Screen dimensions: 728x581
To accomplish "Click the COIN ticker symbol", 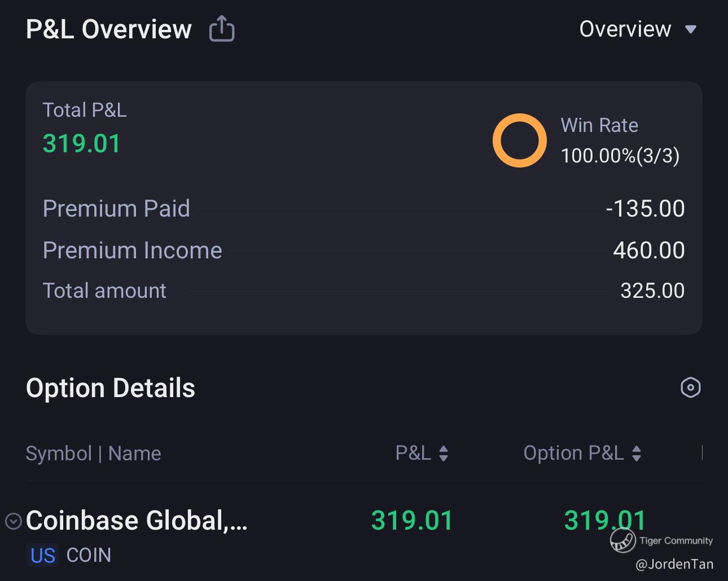I will click(89, 556).
